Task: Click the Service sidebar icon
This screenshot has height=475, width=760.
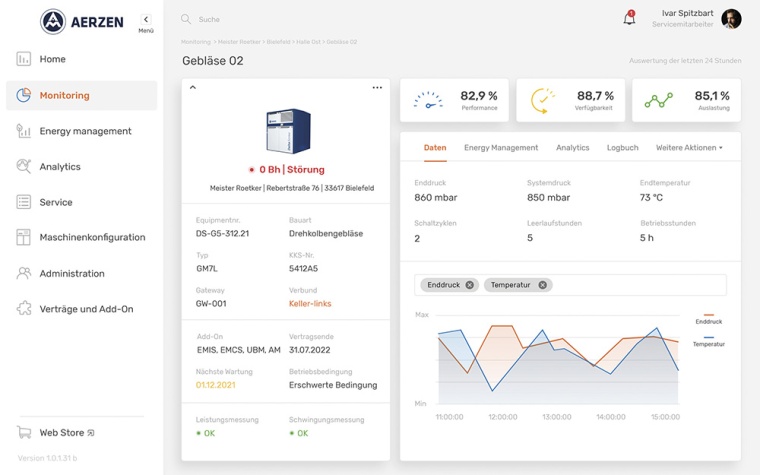Action: click(24, 202)
